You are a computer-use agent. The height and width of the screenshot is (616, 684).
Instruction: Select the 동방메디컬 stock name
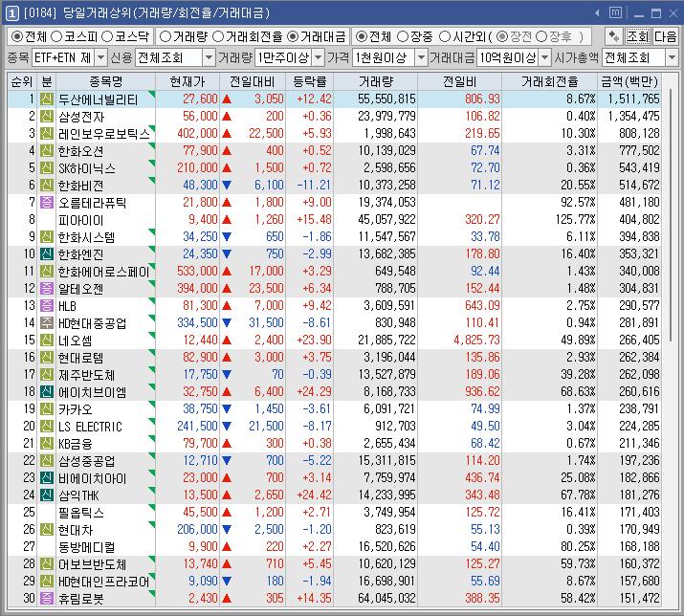tap(87, 546)
